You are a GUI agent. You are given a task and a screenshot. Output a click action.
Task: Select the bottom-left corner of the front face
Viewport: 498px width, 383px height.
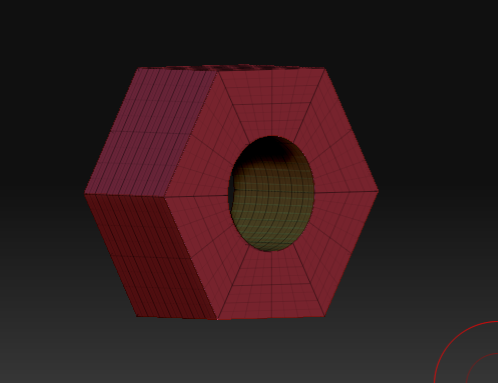pos(218,320)
